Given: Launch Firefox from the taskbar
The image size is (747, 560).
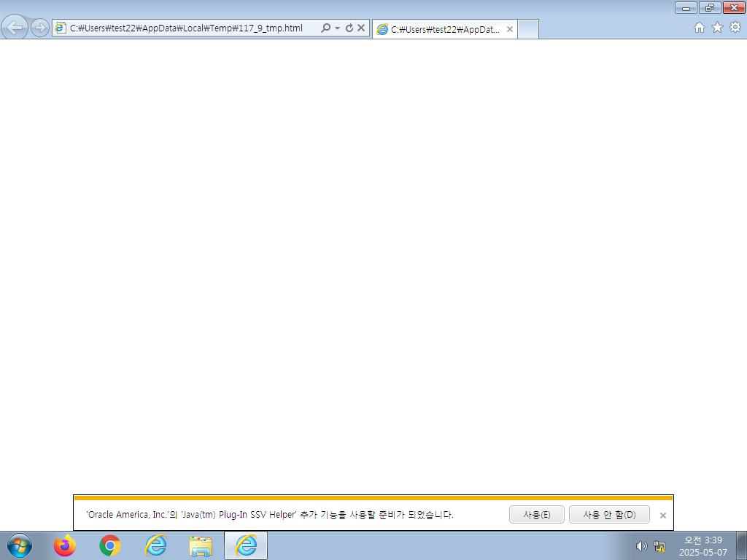Looking at the screenshot, I should (x=65, y=545).
